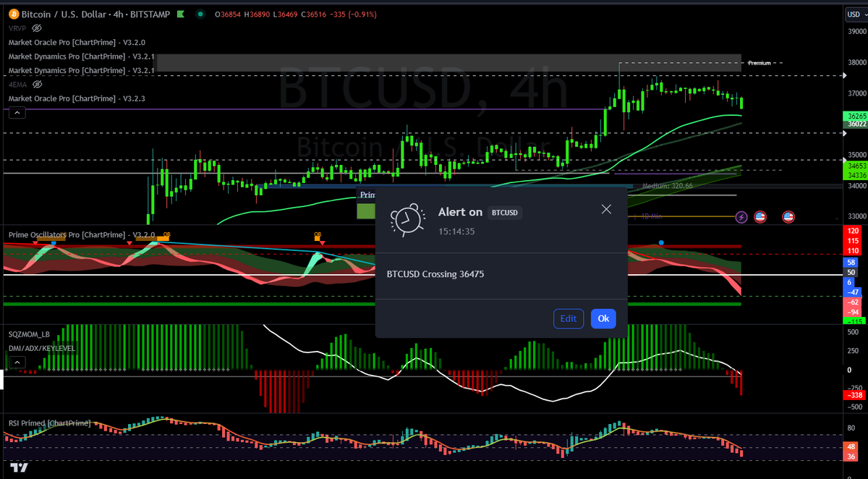
Task: Select Market Oracle Pro V3.2.3 legend
Action: click(77, 98)
